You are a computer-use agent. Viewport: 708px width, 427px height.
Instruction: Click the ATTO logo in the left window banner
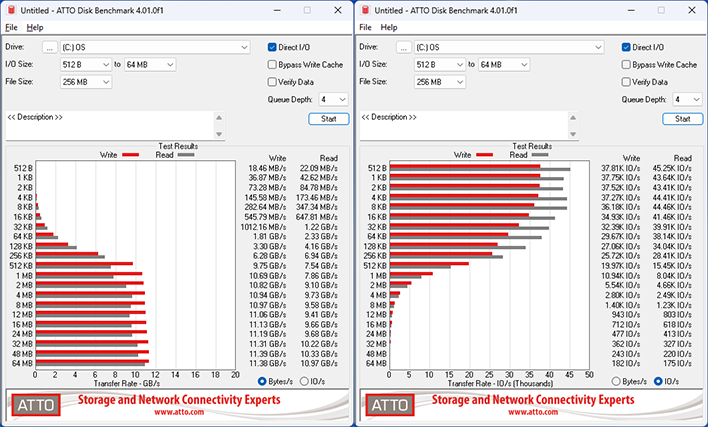tap(40, 405)
